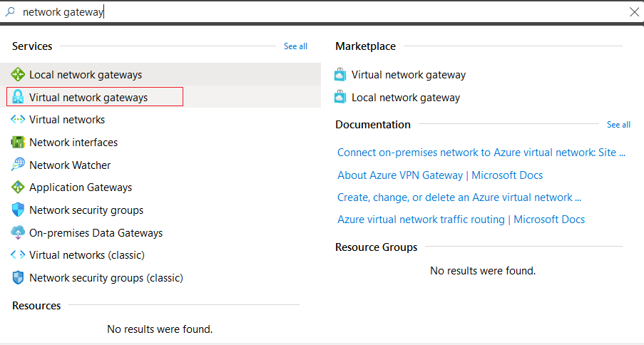
Task: Open Connect on-premises network to Azure link
Action: pos(481,153)
